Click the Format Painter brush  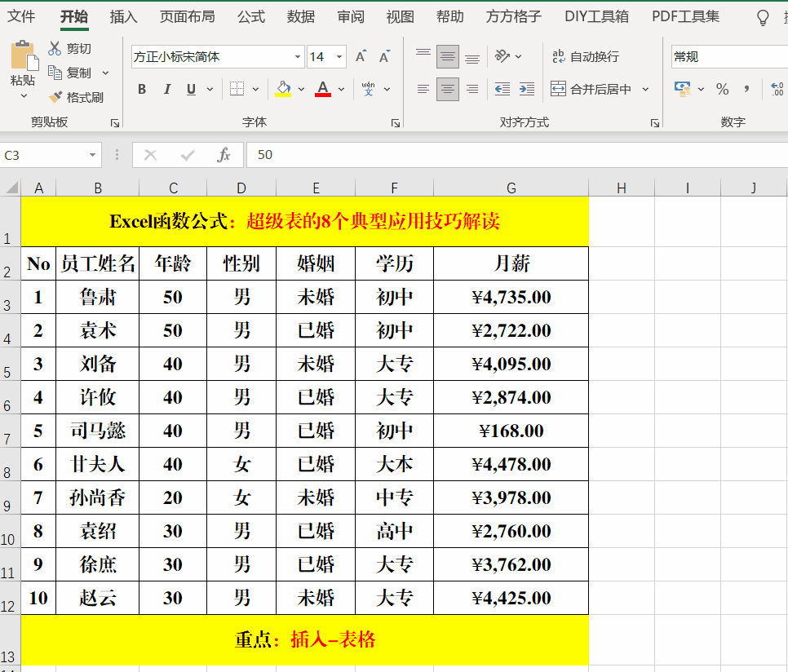(x=55, y=96)
